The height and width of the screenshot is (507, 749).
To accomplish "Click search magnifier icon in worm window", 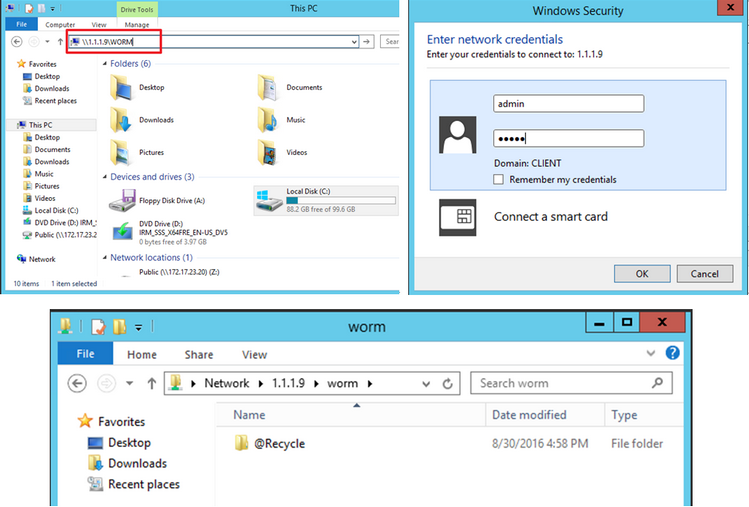I will pos(658,383).
